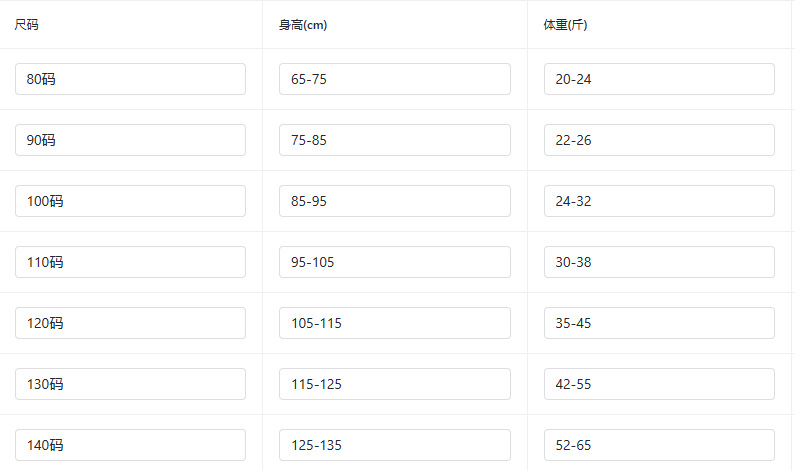795x471 pixels.
Task: Select the 95-105 height field
Action: pyautogui.click(x=394, y=262)
